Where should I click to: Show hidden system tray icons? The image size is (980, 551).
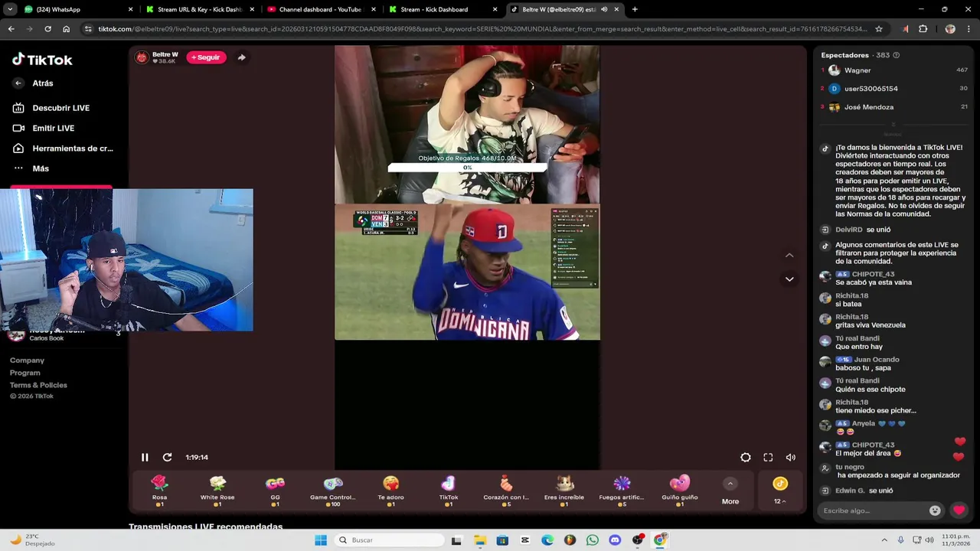coord(884,540)
